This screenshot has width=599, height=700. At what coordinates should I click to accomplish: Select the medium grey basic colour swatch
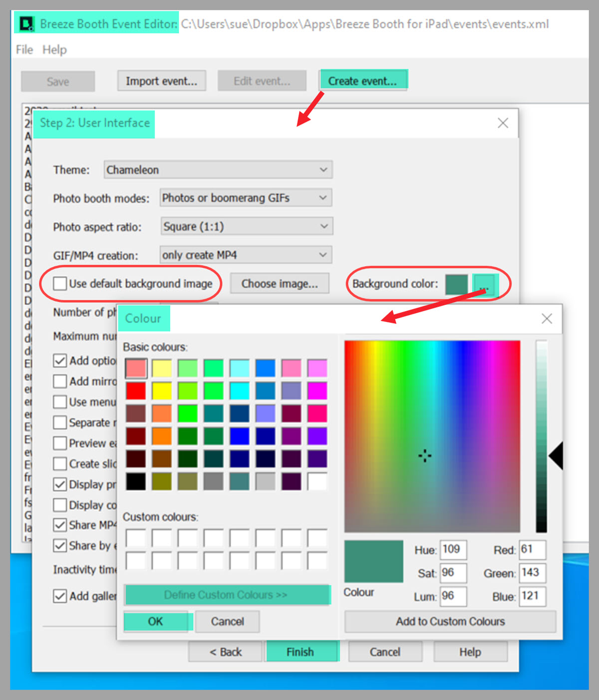tap(214, 481)
